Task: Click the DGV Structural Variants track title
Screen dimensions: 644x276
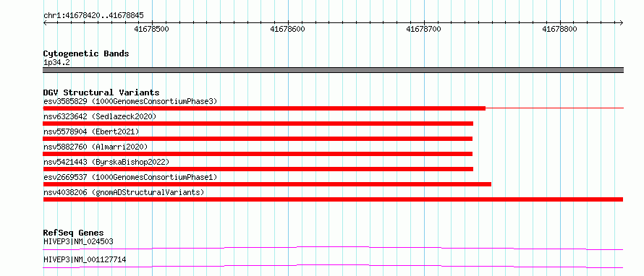Action: coord(101,92)
